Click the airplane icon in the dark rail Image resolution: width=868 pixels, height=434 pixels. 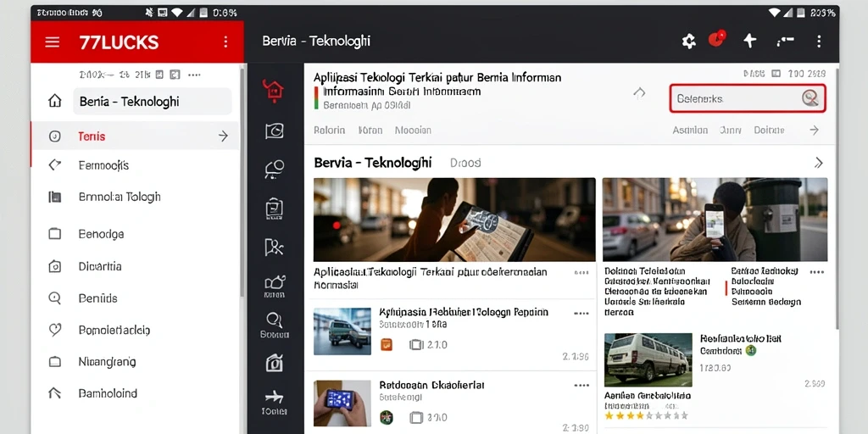tap(274, 397)
